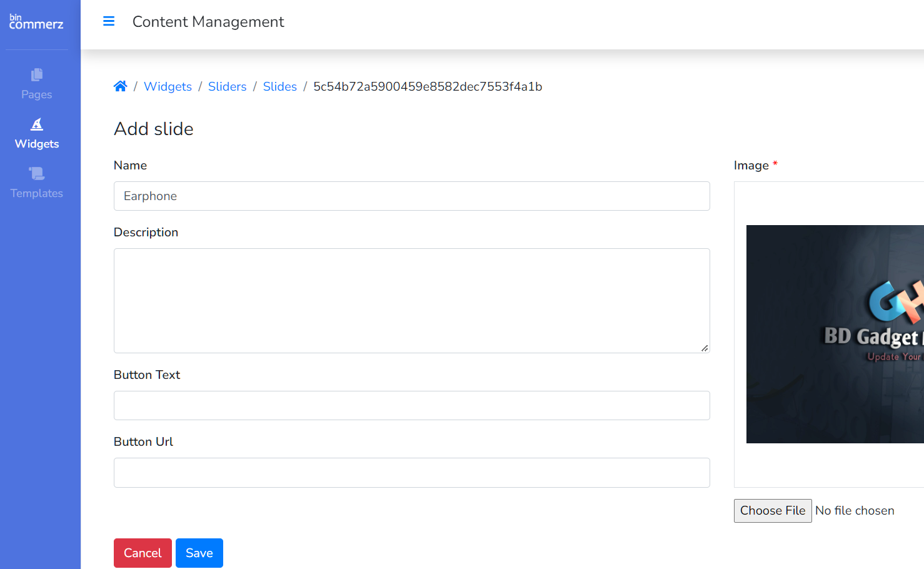Open Templates section in sidebar
The height and width of the screenshot is (569, 924).
coord(37,183)
